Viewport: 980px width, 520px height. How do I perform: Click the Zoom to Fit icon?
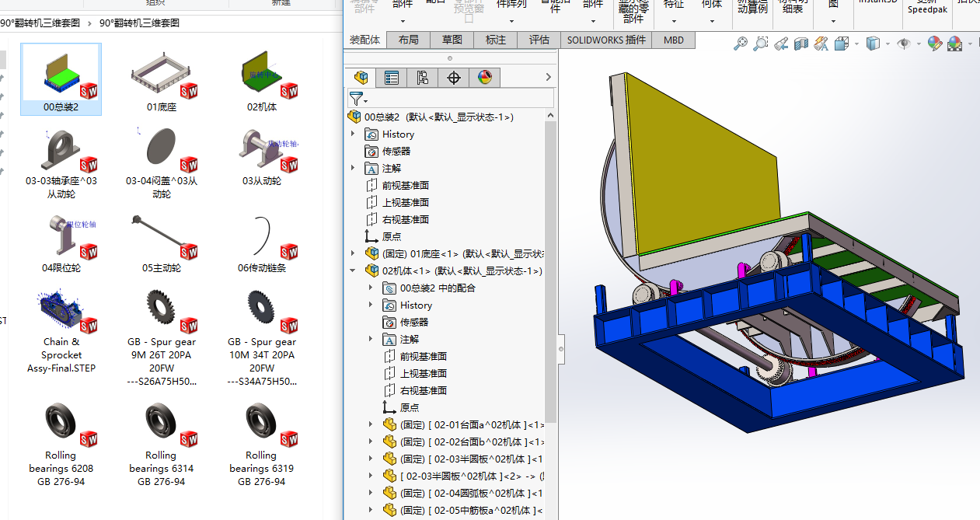point(741,44)
